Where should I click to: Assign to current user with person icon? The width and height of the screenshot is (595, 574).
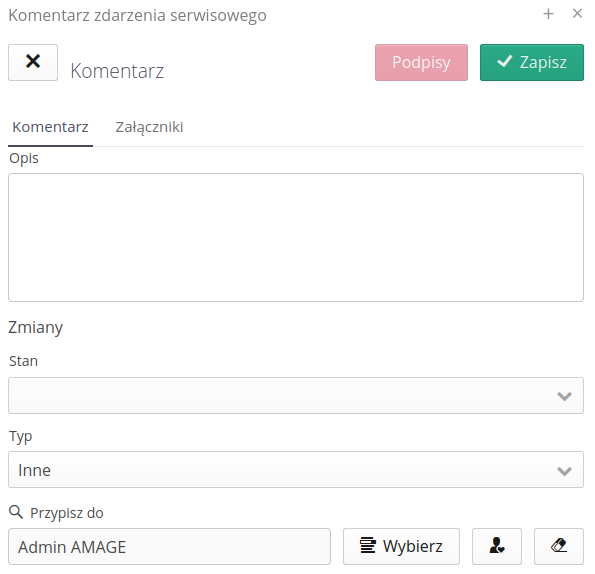coord(497,546)
